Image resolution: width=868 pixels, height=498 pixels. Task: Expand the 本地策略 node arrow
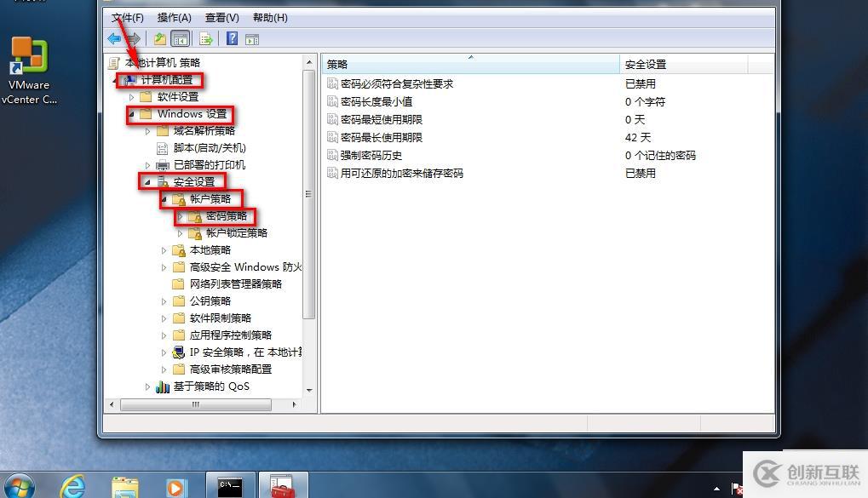[164, 250]
